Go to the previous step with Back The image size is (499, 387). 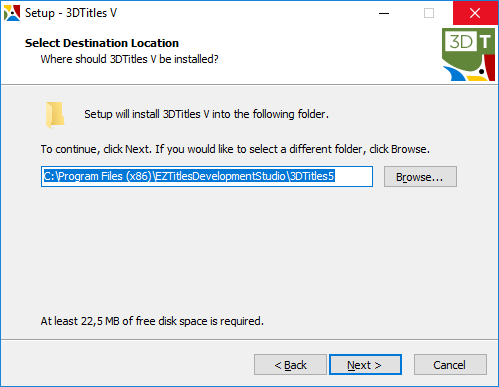290,365
